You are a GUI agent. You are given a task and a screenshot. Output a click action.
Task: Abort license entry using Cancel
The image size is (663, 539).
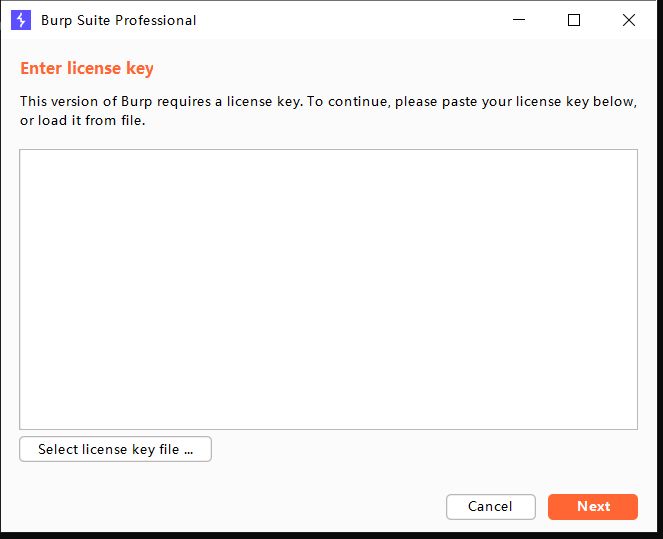[490, 507]
